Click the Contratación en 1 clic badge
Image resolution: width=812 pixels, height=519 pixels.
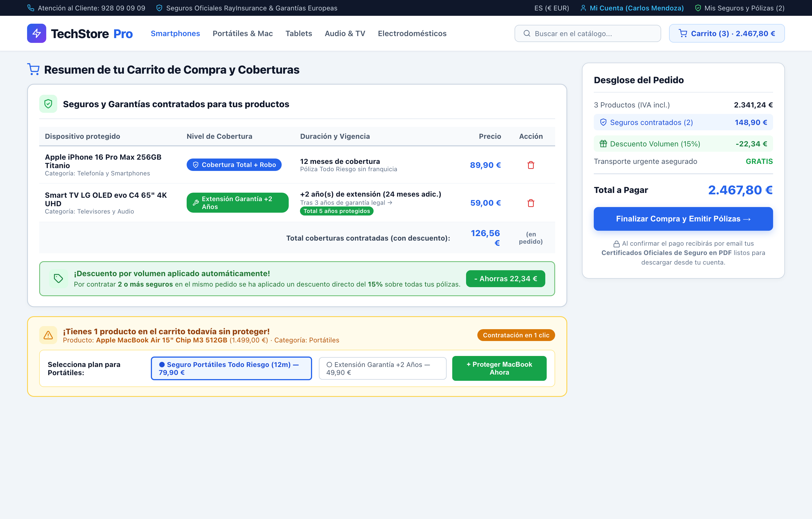(516, 335)
